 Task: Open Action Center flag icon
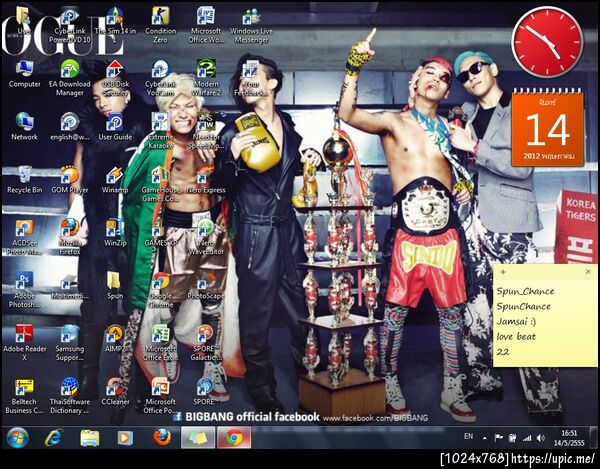pyautogui.click(x=499, y=438)
